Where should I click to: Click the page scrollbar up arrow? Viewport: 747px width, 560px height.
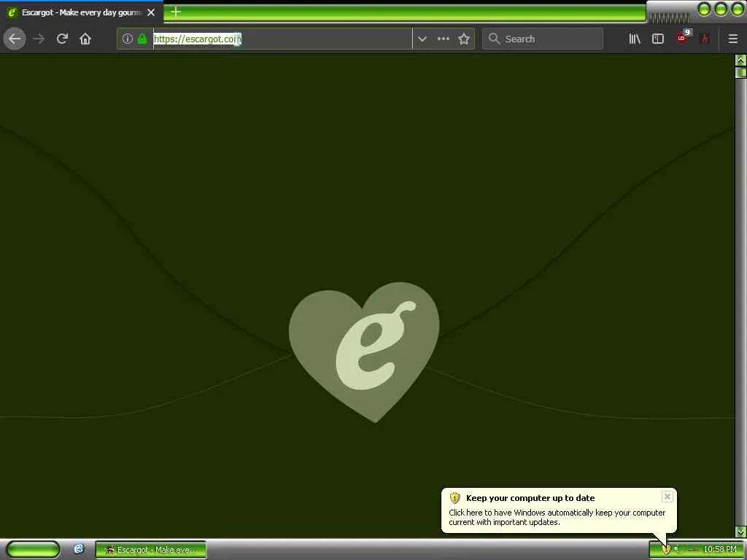[x=740, y=60]
